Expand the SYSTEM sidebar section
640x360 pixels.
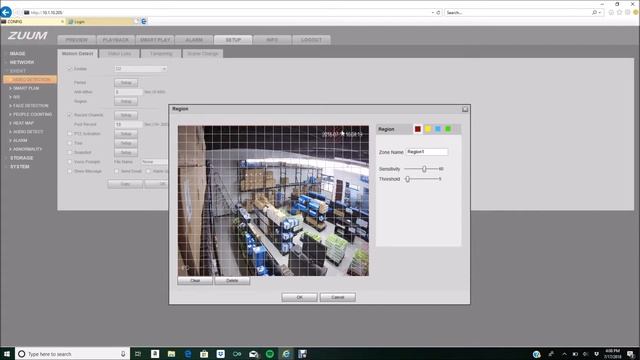coord(20,167)
